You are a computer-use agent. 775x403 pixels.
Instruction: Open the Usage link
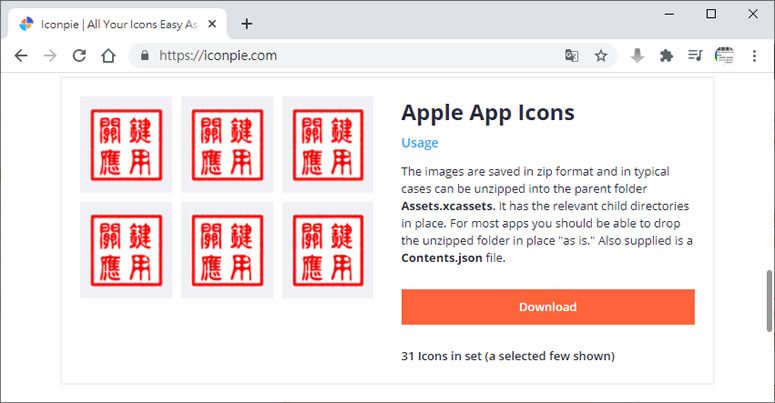point(420,142)
